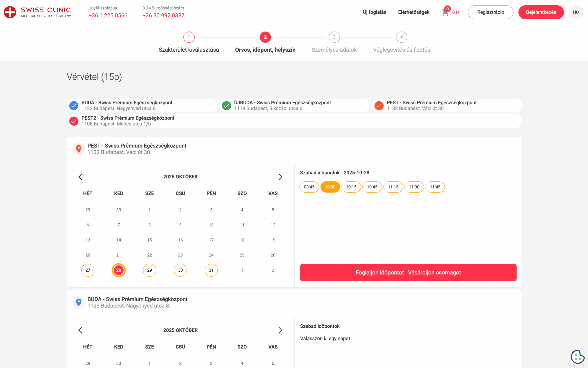
Task: Select the 11:15 time slot
Action: pos(393,187)
